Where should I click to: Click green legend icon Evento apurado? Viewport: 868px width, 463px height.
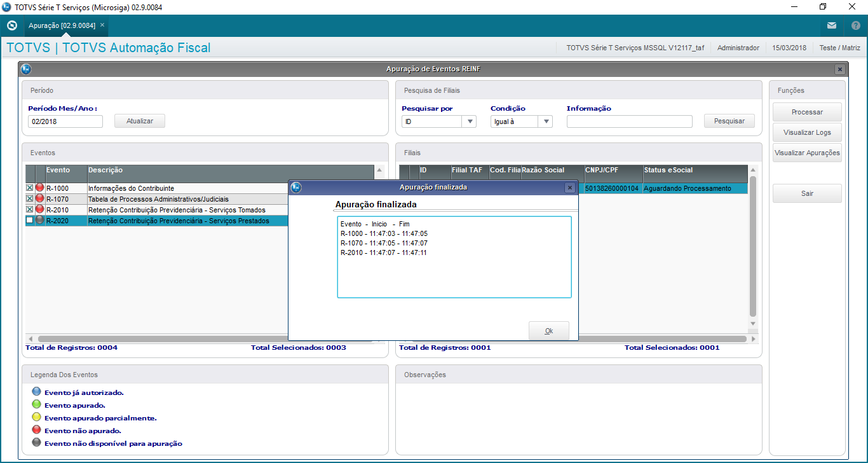pos(36,404)
